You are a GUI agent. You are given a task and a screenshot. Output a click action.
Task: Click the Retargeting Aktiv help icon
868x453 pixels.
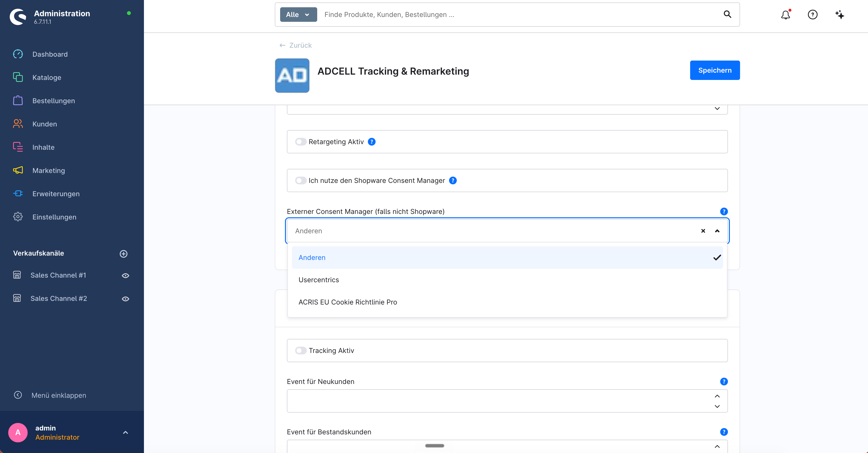(x=372, y=142)
